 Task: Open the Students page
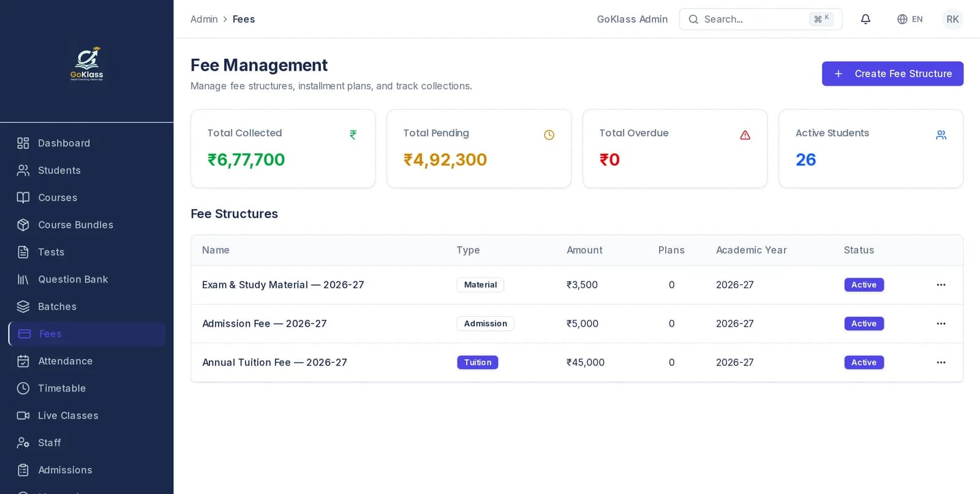click(87, 170)
